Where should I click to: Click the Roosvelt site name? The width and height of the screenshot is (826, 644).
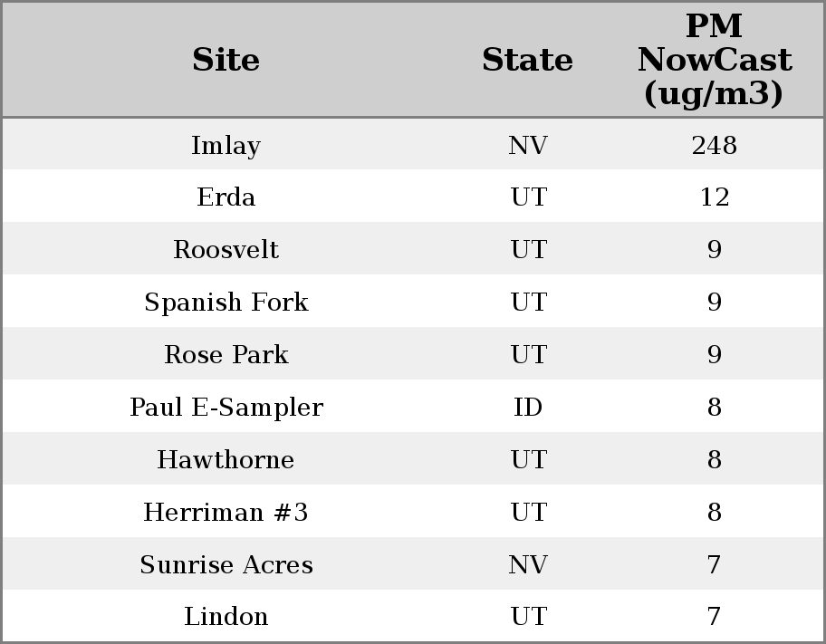coord(226,250)
